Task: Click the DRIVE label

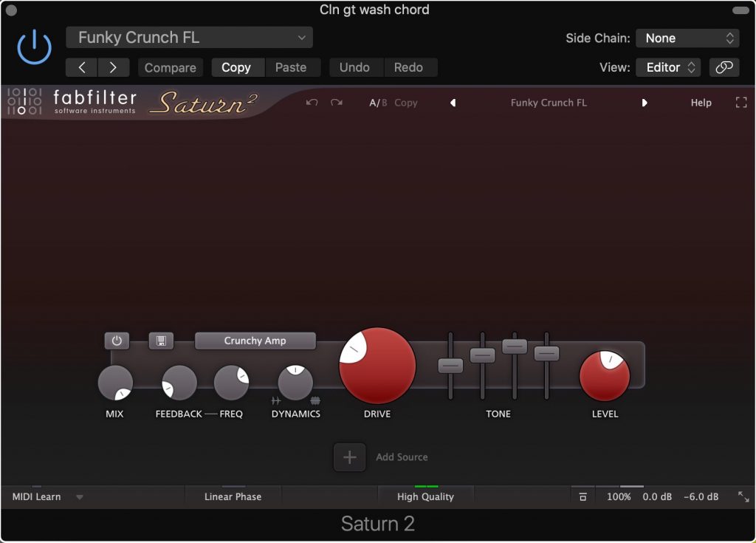Action: coord(377,414)
